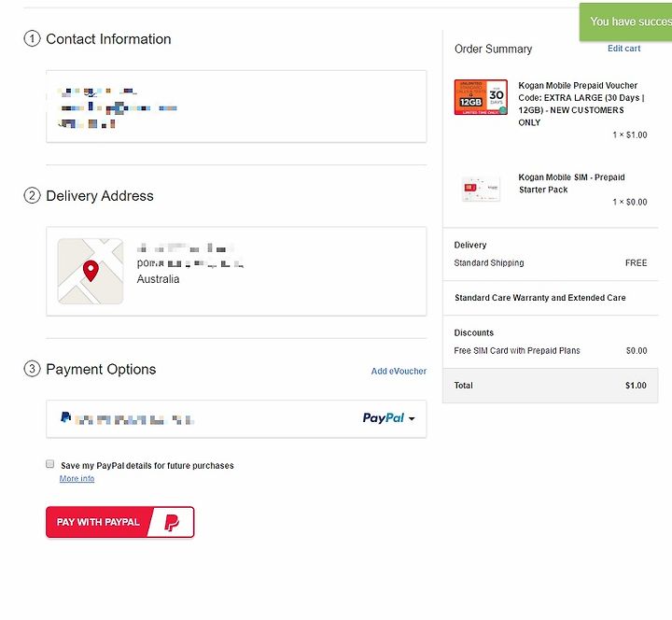Click Free SIM Card with Prepaid Plans discount

(x=517, y=351)
